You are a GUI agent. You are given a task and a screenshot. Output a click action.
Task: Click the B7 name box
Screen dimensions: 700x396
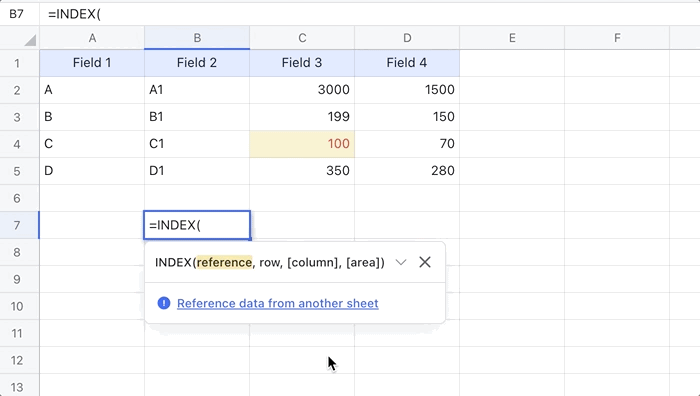pyautogui.click(x=17, y=14)
